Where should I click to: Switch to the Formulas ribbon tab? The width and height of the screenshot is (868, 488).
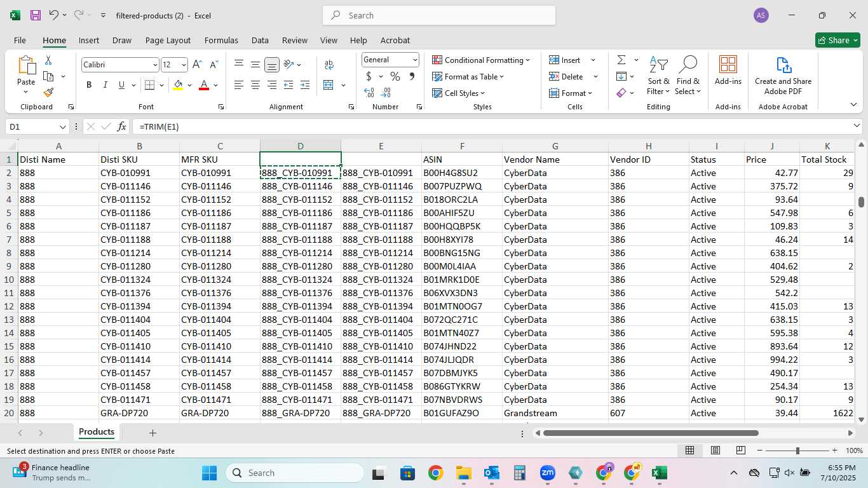(221, 40)
